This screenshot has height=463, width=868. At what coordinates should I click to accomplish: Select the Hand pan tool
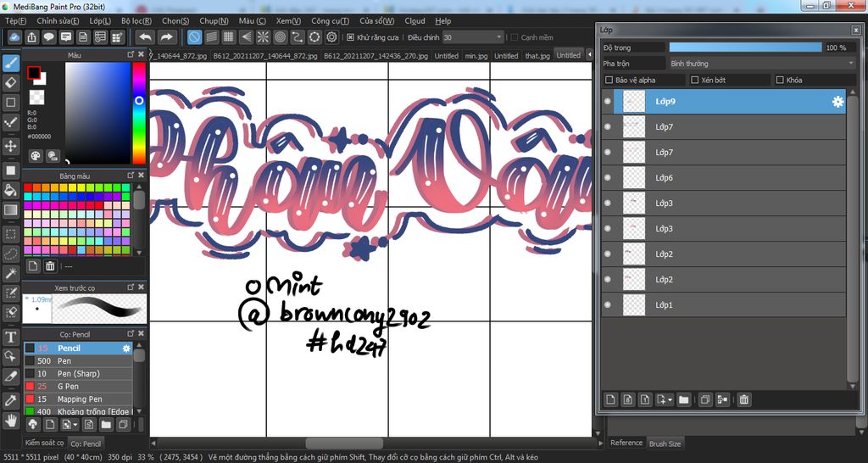[x=10, y=419]
